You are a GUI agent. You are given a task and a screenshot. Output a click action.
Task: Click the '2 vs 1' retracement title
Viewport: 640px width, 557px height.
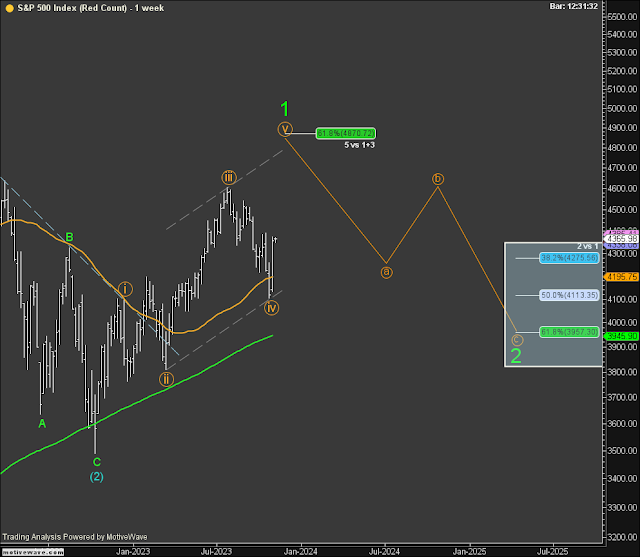(587, 246)
